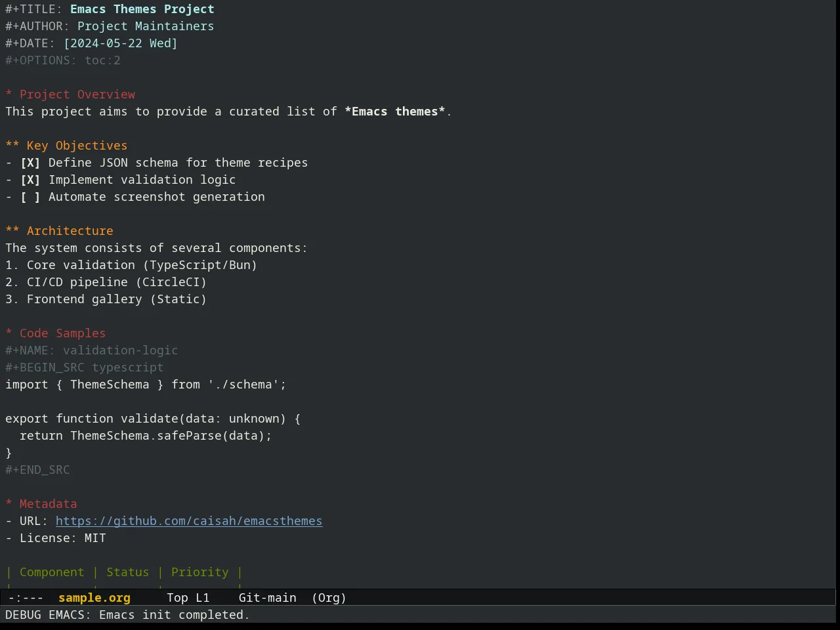Click the Architecture heading text

(x=70, y=231)
